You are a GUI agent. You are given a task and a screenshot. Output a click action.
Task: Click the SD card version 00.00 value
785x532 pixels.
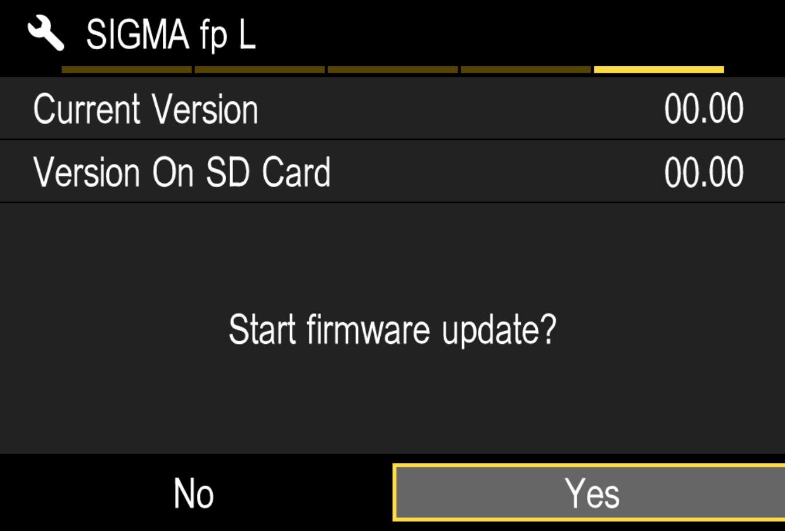(x=704, y=172)
